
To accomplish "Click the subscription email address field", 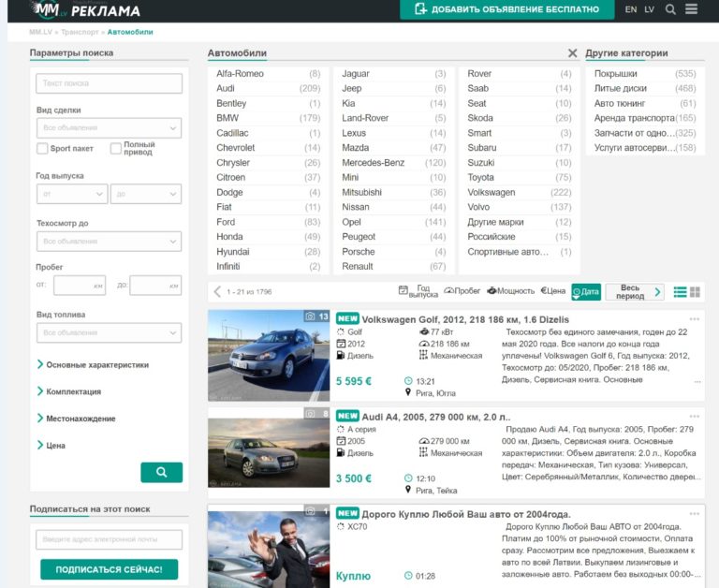I will click(x=110, y=540).
